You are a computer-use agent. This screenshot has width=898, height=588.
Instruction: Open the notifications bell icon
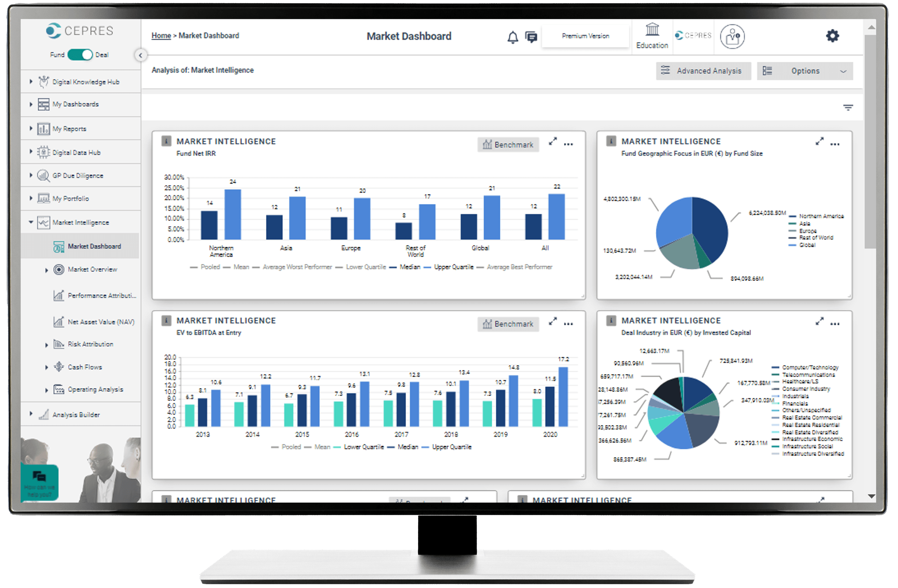[513, 37]
